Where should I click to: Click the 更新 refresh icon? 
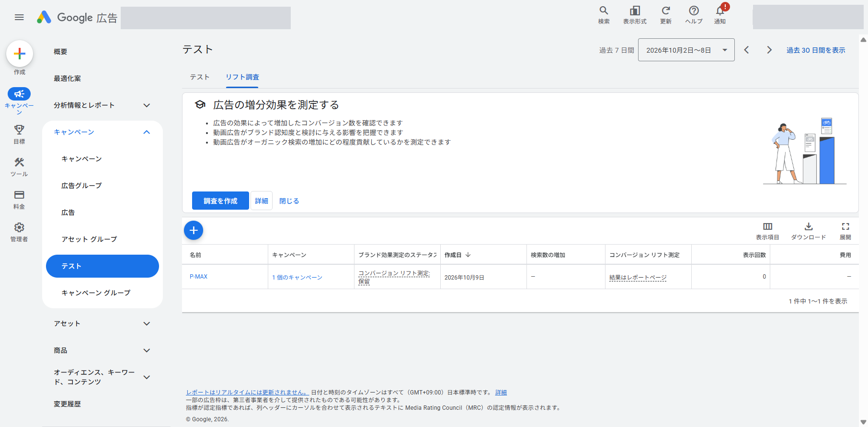(x=666, y=11)
